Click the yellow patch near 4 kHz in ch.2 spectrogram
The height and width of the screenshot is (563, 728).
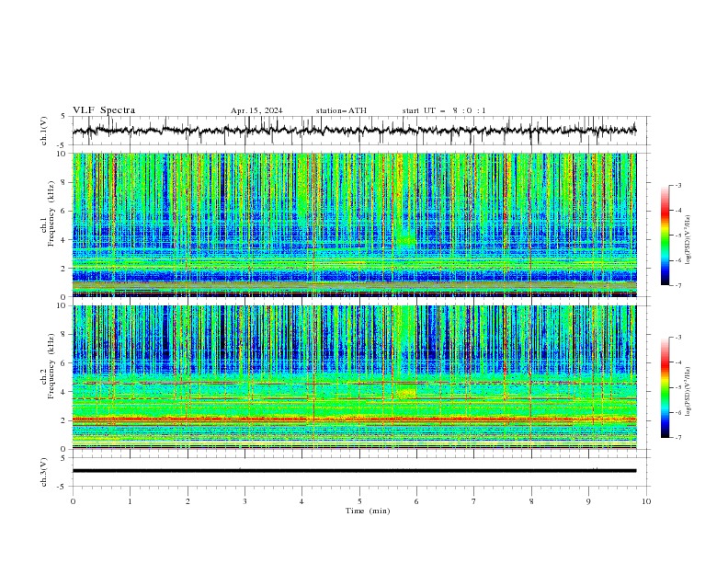(x=406, y=394)
